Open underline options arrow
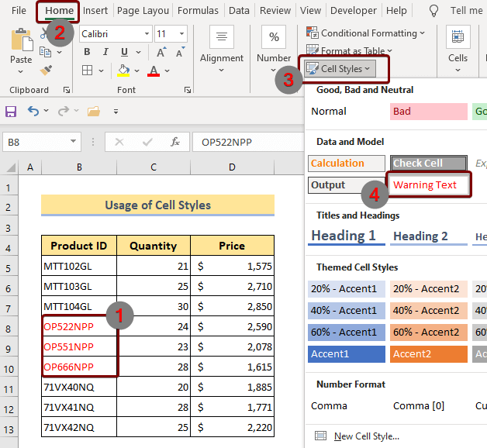Viewport: 487px width, 448px height. pos(139,53)
